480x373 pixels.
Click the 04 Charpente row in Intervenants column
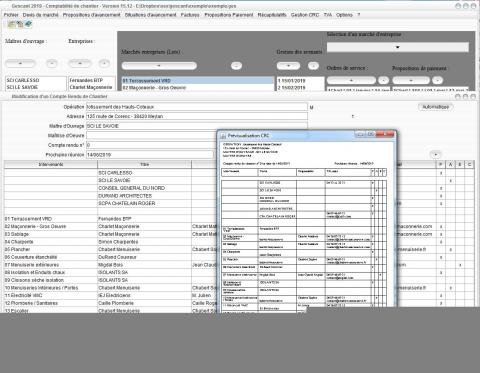coord(51,242)
